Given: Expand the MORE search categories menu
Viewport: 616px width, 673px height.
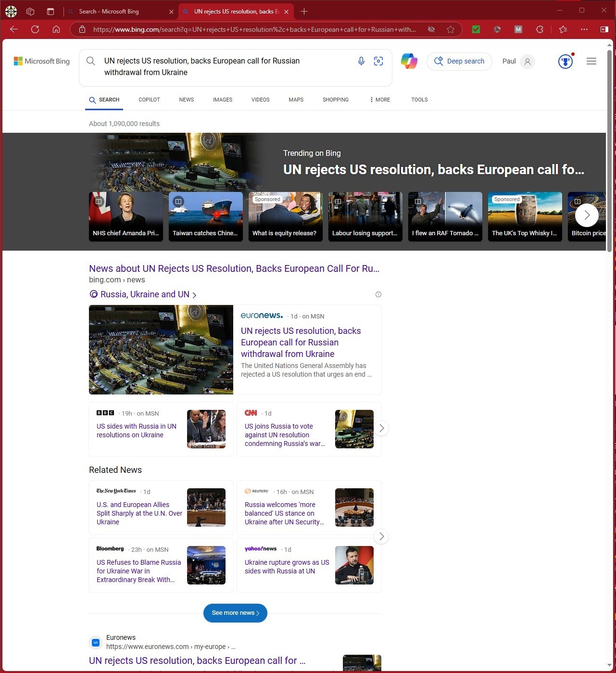Looking at the screenshot, I should click(x=380, y=100).
